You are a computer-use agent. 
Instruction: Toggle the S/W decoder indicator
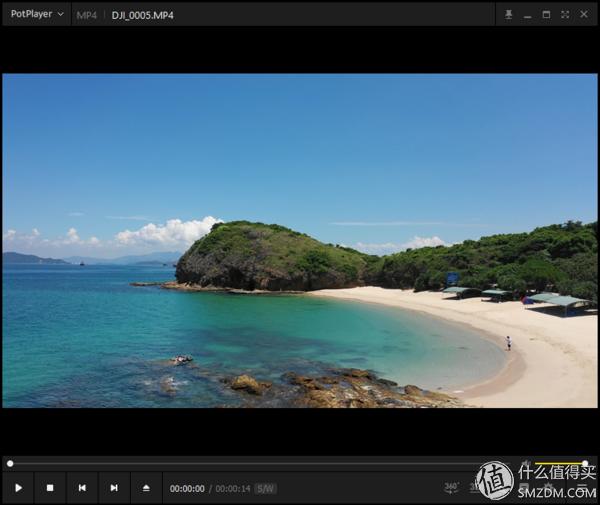[266, 489]
